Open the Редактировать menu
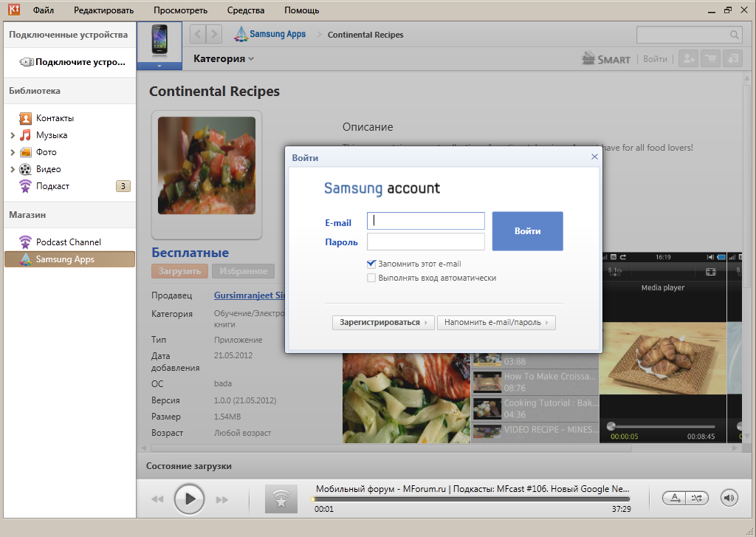This screenshot has width=756, height=537. tap(103, 10)
